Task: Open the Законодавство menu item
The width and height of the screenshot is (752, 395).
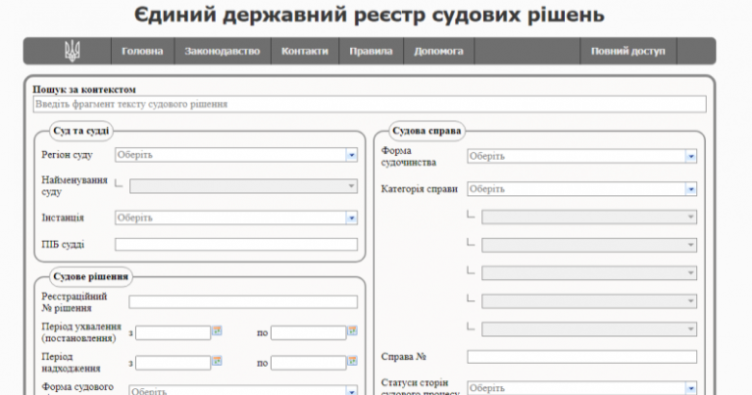Action: coord(222,51)
